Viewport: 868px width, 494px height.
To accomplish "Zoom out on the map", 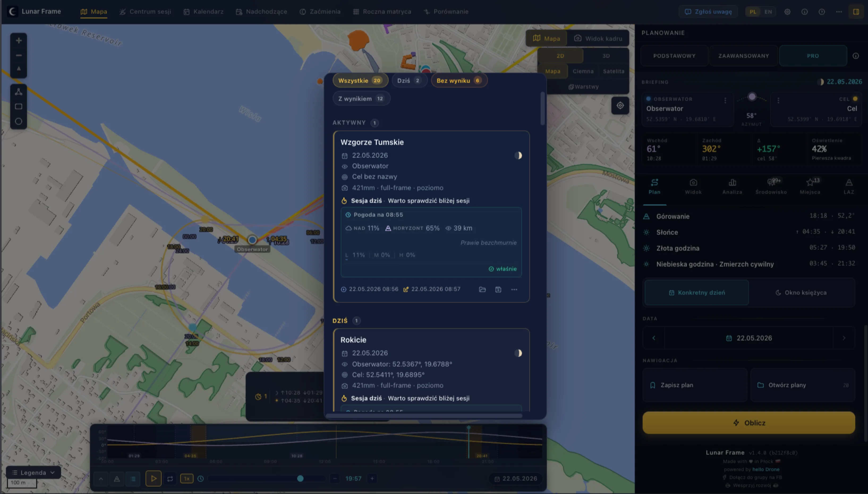I will click(x=19, y=55).
